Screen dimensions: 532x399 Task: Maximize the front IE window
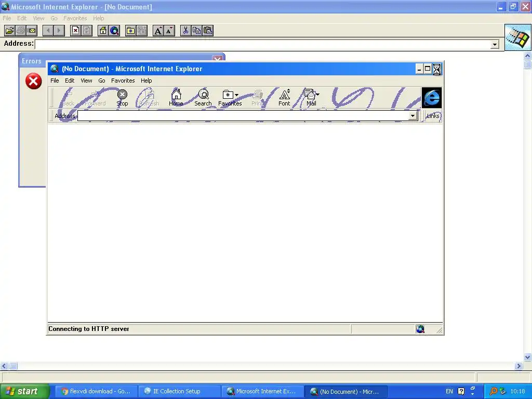(x=428, y=69)
